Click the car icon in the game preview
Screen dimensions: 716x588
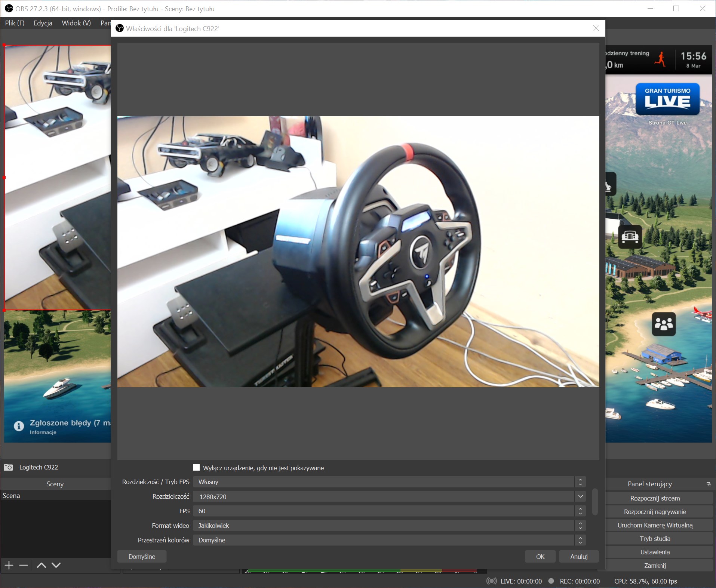[630, 237]
